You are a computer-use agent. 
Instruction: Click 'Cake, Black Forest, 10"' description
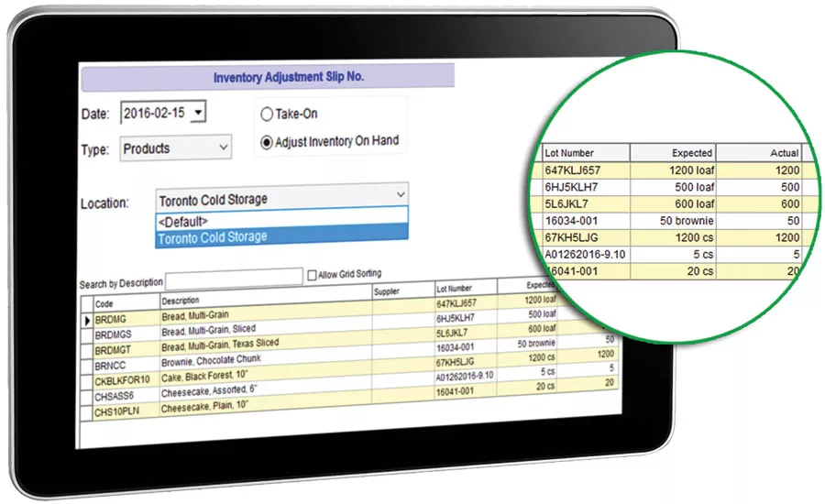pos(204,377)
